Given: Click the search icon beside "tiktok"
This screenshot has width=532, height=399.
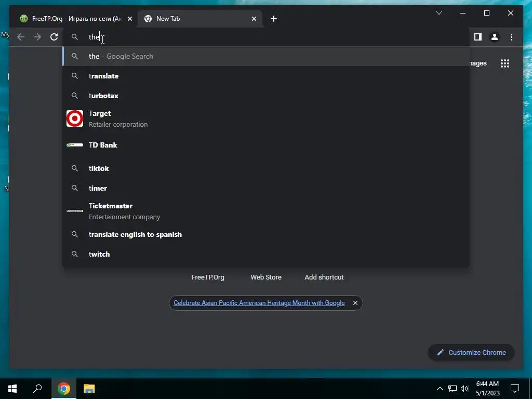Looking at the screenshot, I should tap(75, 168).
